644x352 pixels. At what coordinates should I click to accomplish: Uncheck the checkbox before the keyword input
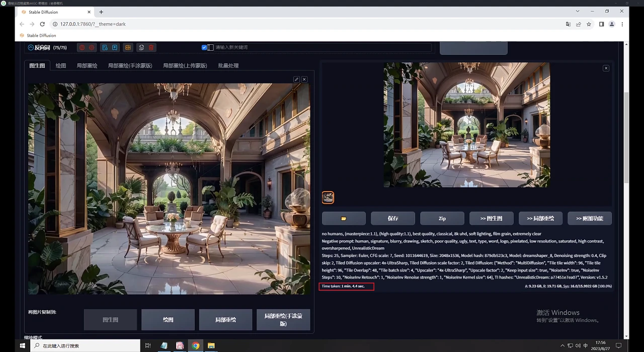tap(204, 47)
